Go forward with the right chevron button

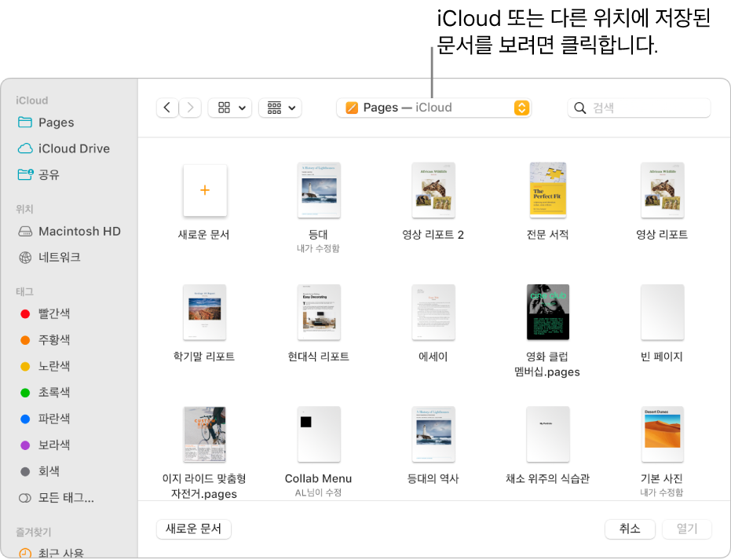click(x=190, y=108)
